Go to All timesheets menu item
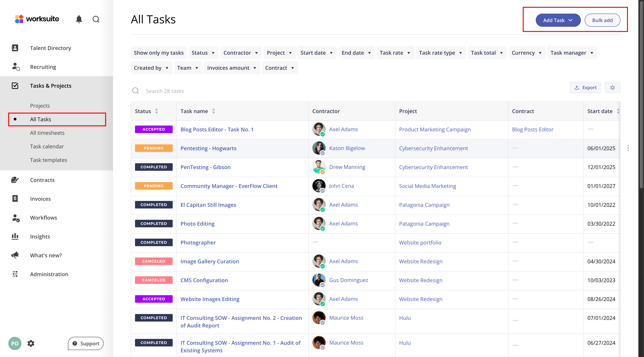Screen dimensions: 644x357 point(47,133)
